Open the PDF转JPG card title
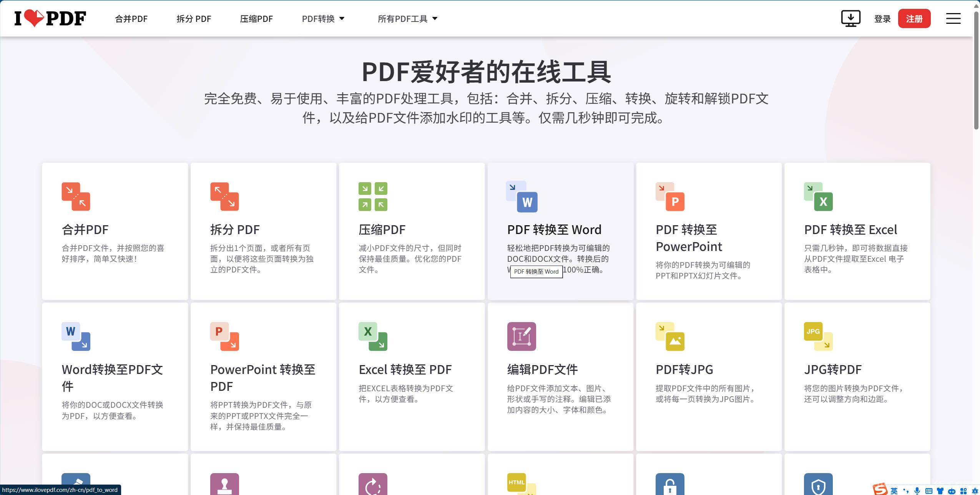Viewport: 980px width, 495px height. pos(684,369)
